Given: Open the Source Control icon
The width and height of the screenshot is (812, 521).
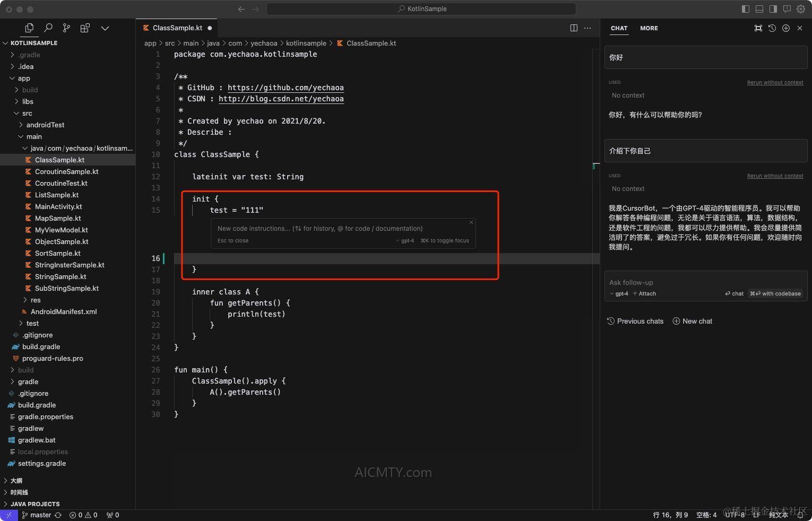Looking at the screenshot, I should (x=66, y=28).
